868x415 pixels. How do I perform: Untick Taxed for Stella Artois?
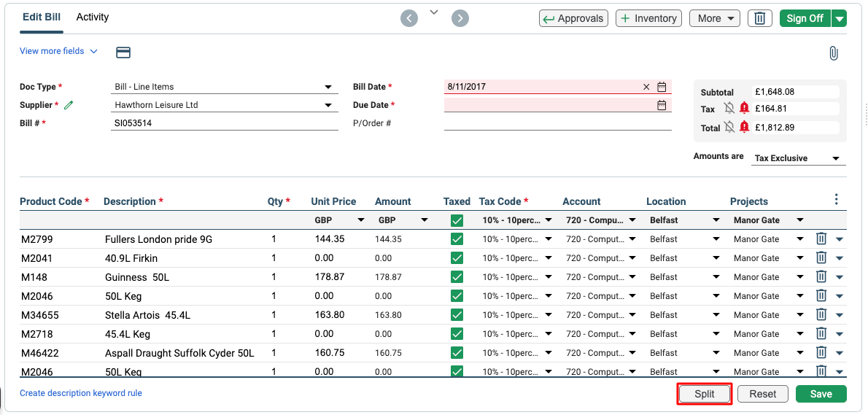[457, 315]
